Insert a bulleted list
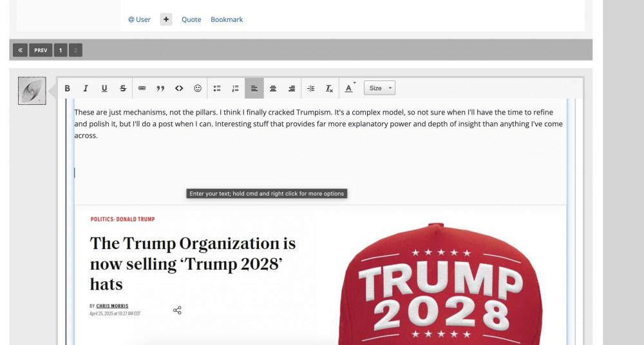644x345 pixels. click(x=217, y=88)
